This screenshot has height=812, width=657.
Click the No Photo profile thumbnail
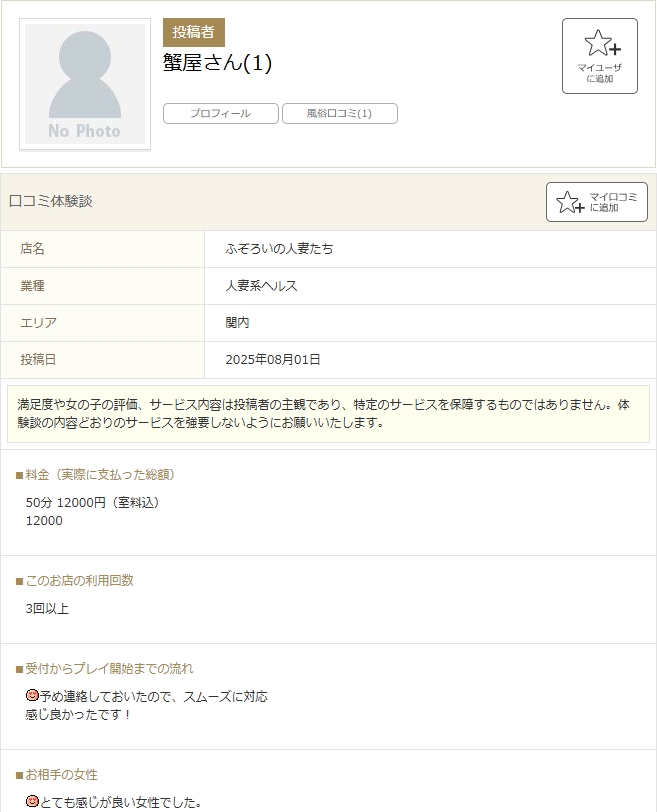click(x=85, y=84)
